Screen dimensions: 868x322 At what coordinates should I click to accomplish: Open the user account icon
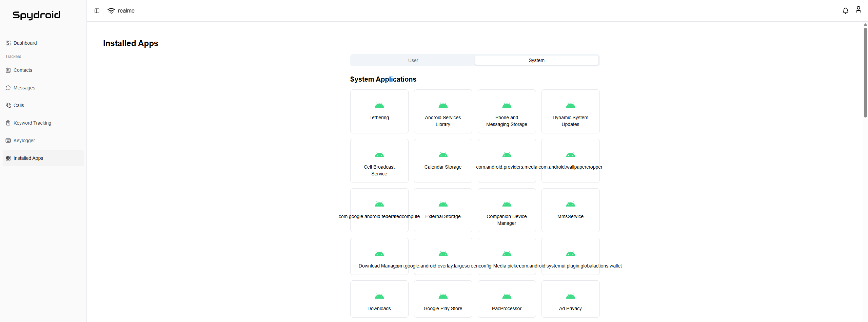(x=859, y=9)
